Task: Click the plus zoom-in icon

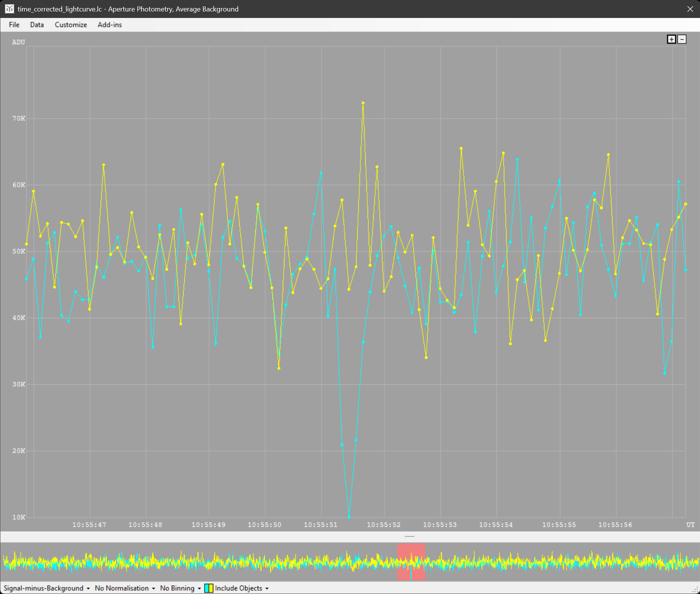Action: click(671, 39)
